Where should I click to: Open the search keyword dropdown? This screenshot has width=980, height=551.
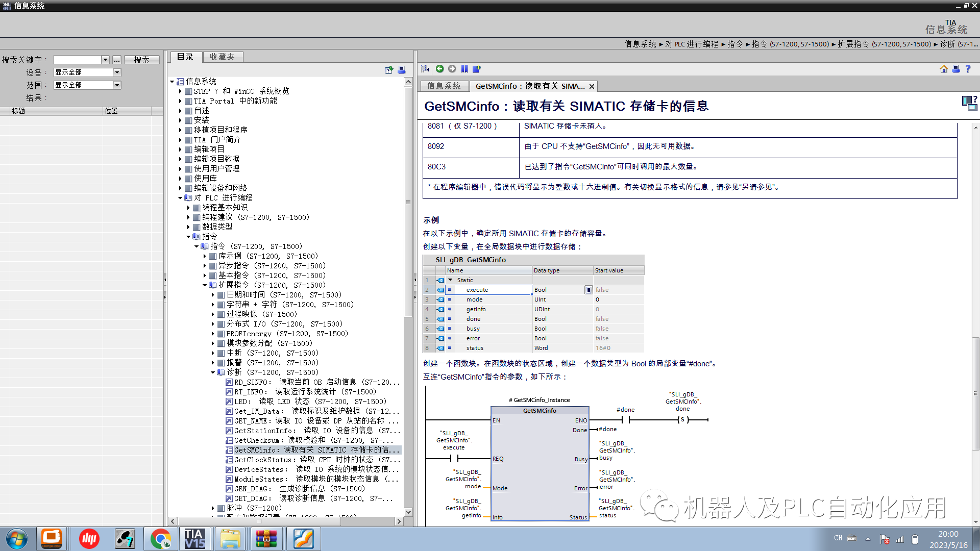[x=105, y=60]
